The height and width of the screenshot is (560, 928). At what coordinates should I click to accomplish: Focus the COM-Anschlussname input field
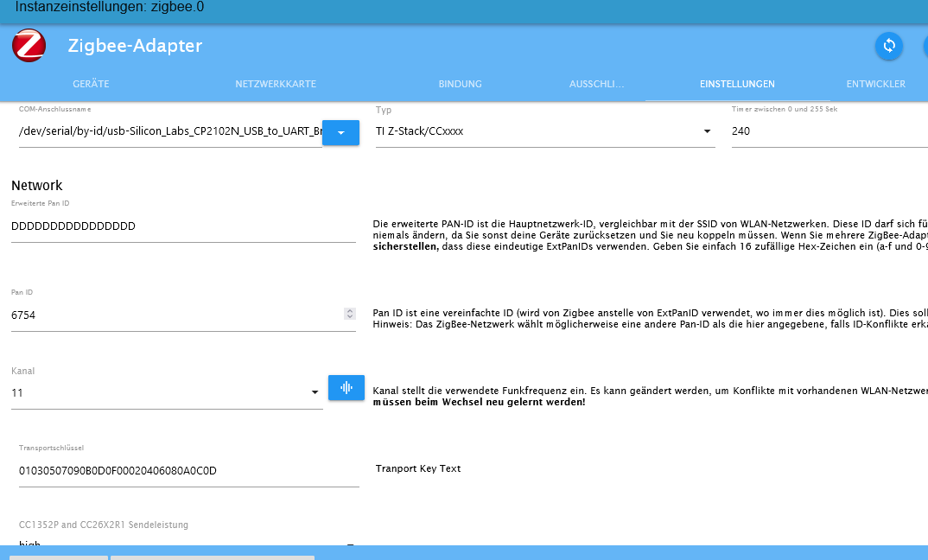[170, 131]
